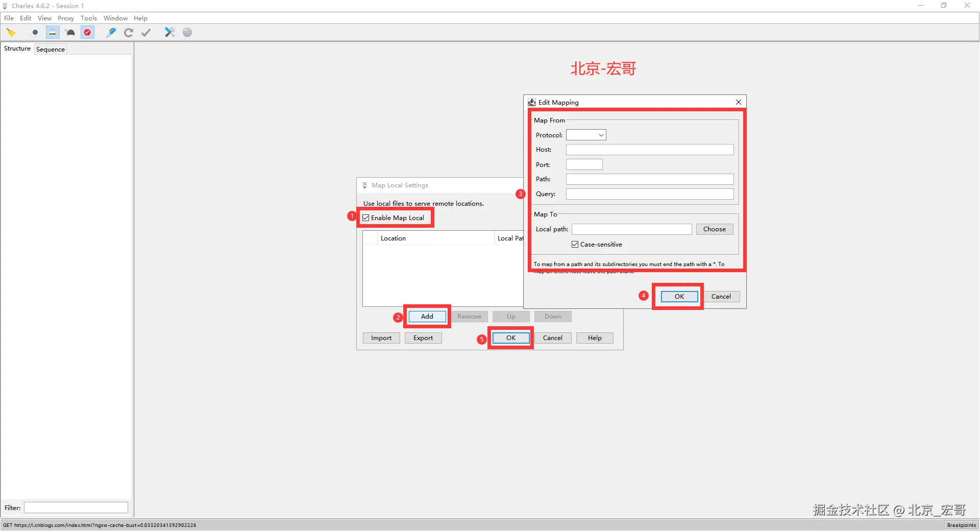Click the Import button

(x=381, y=338)
